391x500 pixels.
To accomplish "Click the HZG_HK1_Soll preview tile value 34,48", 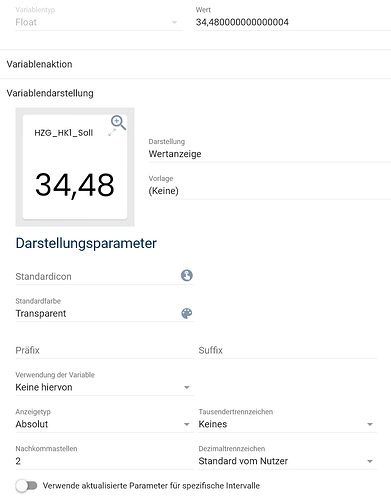I will pyautogui.click(x=75, y=185).
